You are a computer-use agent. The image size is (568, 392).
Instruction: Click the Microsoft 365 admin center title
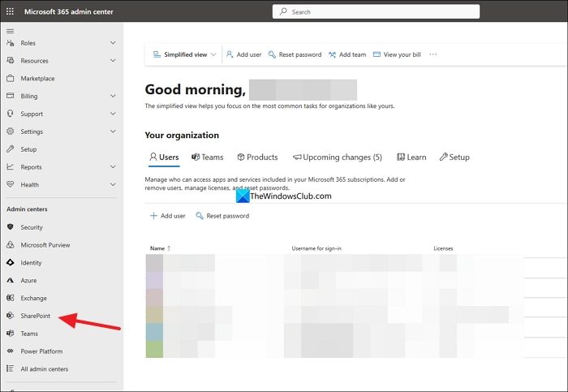[x=69, y=11]
